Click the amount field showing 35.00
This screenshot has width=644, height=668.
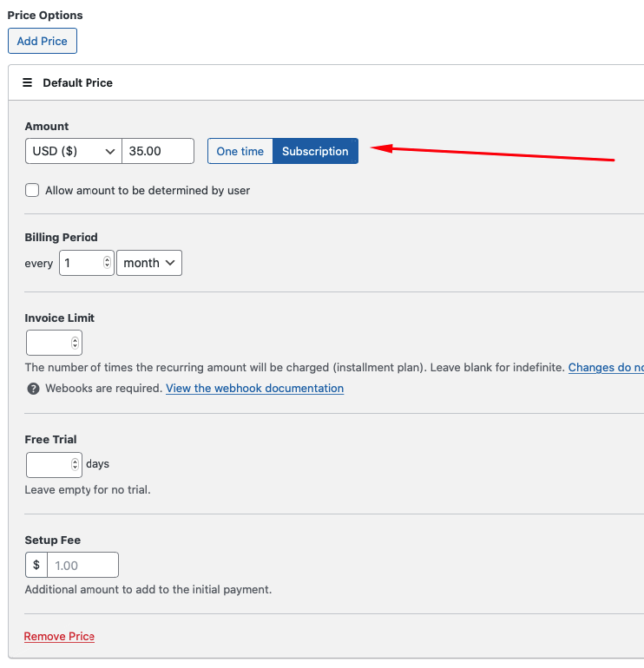coord(157,151)
